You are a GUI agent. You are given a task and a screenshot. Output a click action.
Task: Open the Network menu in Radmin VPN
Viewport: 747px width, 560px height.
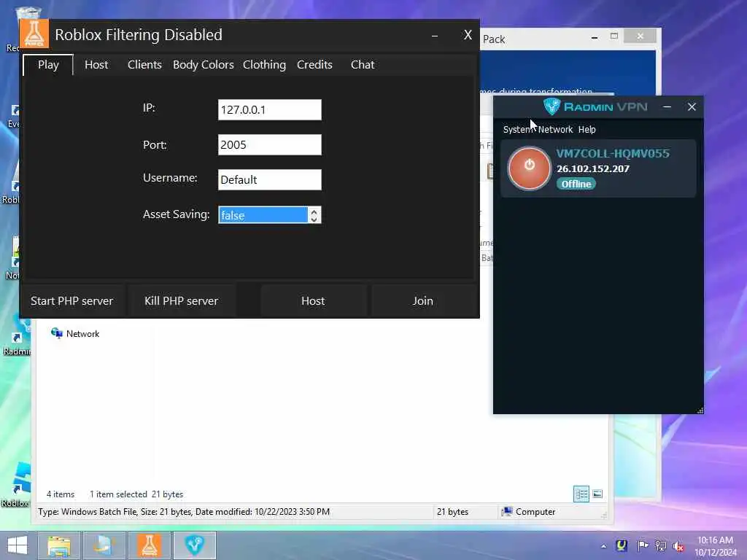coord(555,130)
